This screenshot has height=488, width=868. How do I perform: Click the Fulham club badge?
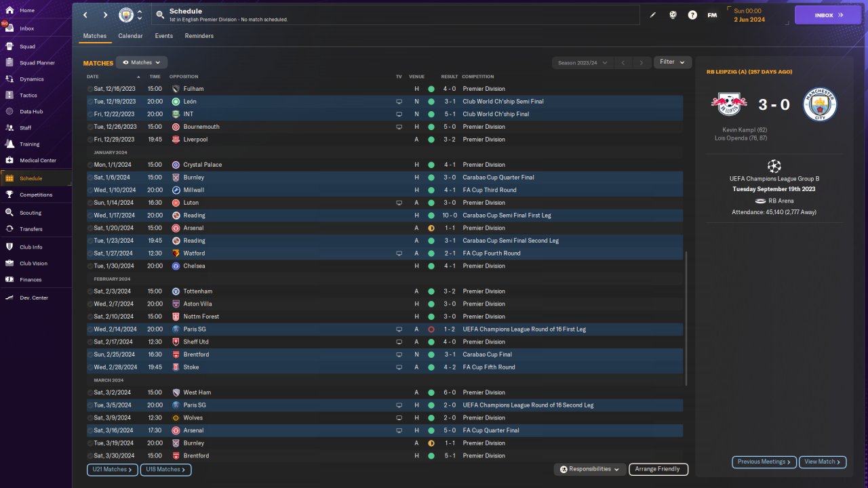pyautogui.click(x=176, y=89)
